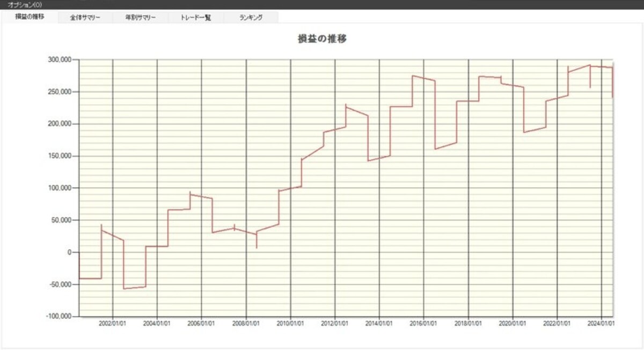Click the 2012/01/01 x-axis date label
Viewport: 644px width, 350px height.
(x=335, y=324)
